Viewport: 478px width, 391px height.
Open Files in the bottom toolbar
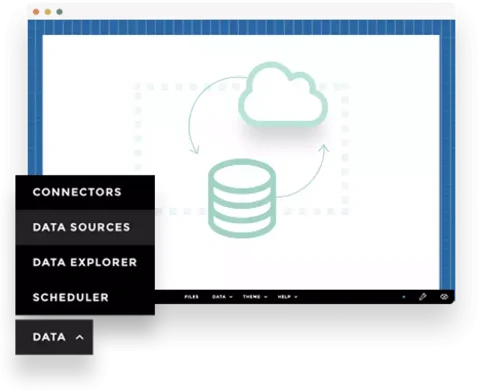click(191, 297)
